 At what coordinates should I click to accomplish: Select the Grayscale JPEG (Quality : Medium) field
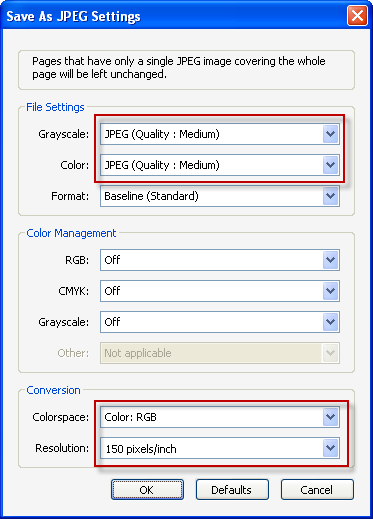[x=220, y=134]
